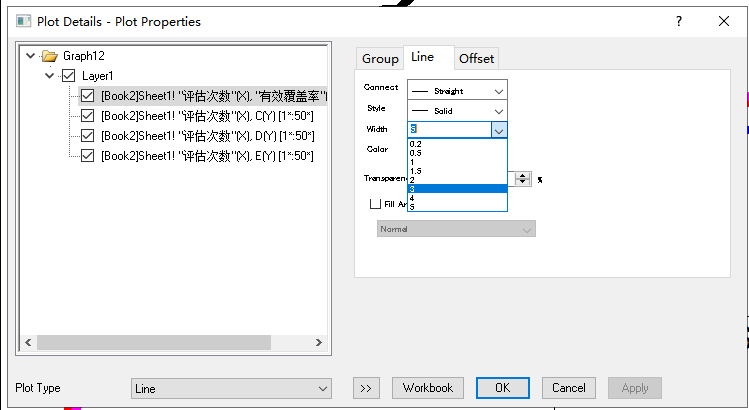Screen dimensions: 749x410
Task: Toggle checkbox for the E(Y) plot
Action: click(88, 155)
